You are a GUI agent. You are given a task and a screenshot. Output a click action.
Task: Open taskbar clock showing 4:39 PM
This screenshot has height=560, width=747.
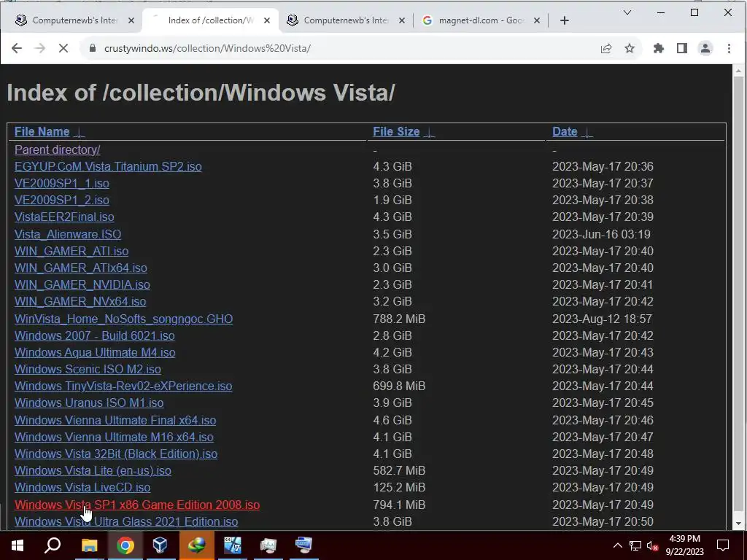point(684,545)
